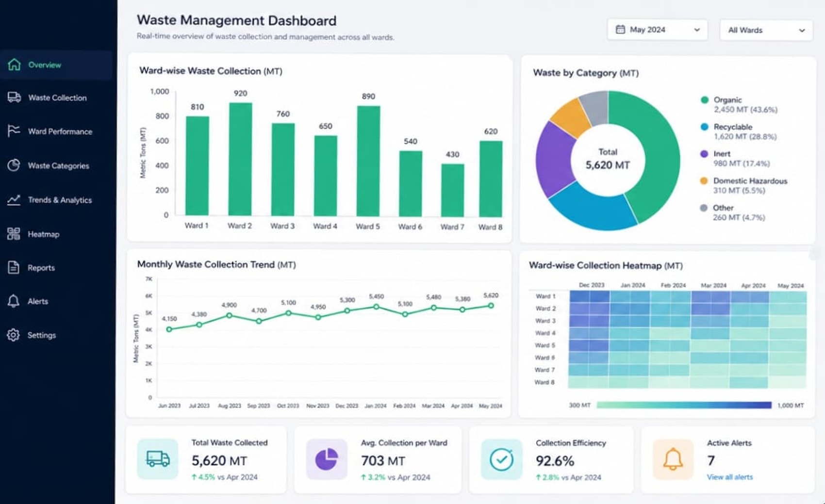Image resolution: width=825 pixels, height=504 pixels.
Task: Click the 'Mar 2024' heatmap column header
Action: point(713,285)
